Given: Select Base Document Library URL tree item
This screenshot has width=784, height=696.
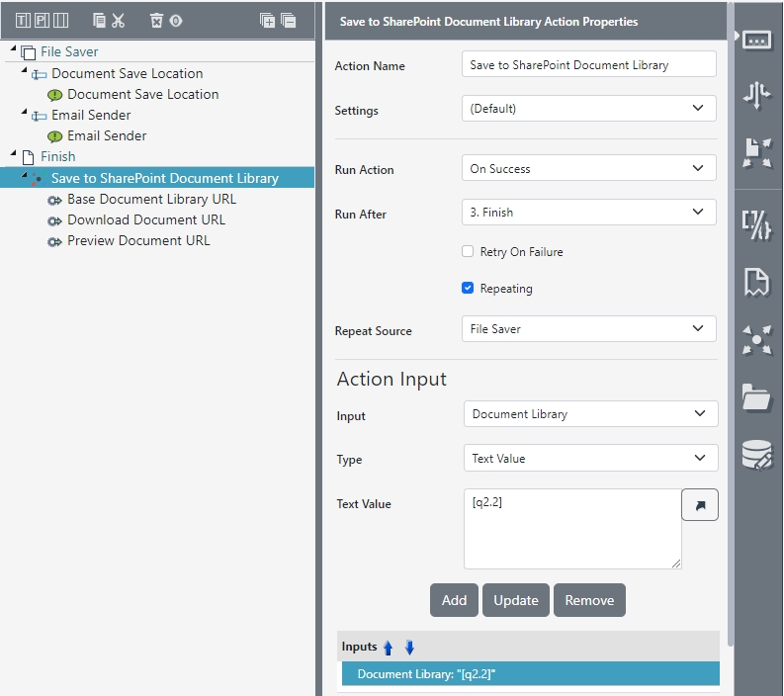Looking at the screenshot, I should tap(151, 199).
